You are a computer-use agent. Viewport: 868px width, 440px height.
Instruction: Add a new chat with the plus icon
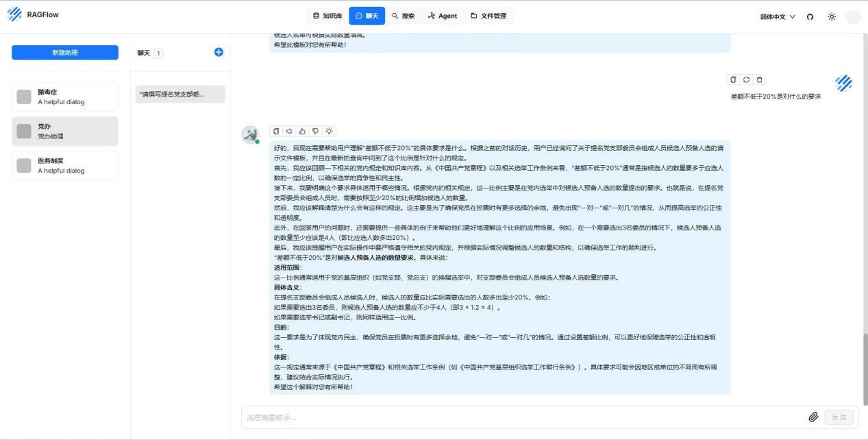pyautogui.click(x=219, y=52)
